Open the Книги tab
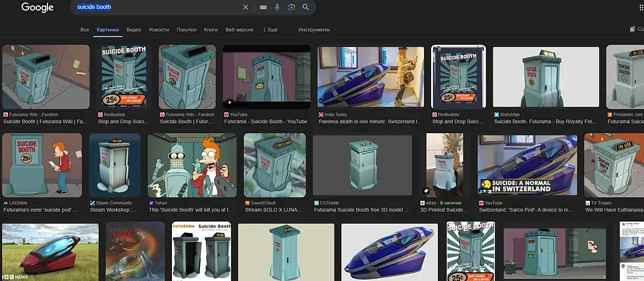The height and width of the screenshot is (281, 644). pos(211,29)
